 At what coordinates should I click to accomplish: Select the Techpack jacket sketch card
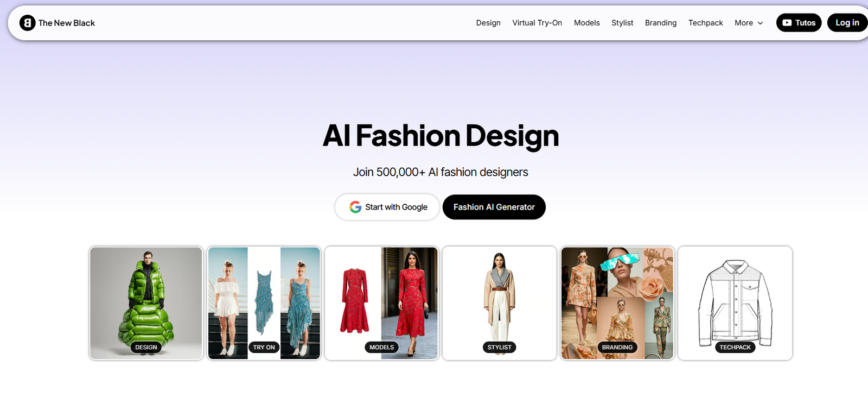pyautogui.click(x=735, y=303)
